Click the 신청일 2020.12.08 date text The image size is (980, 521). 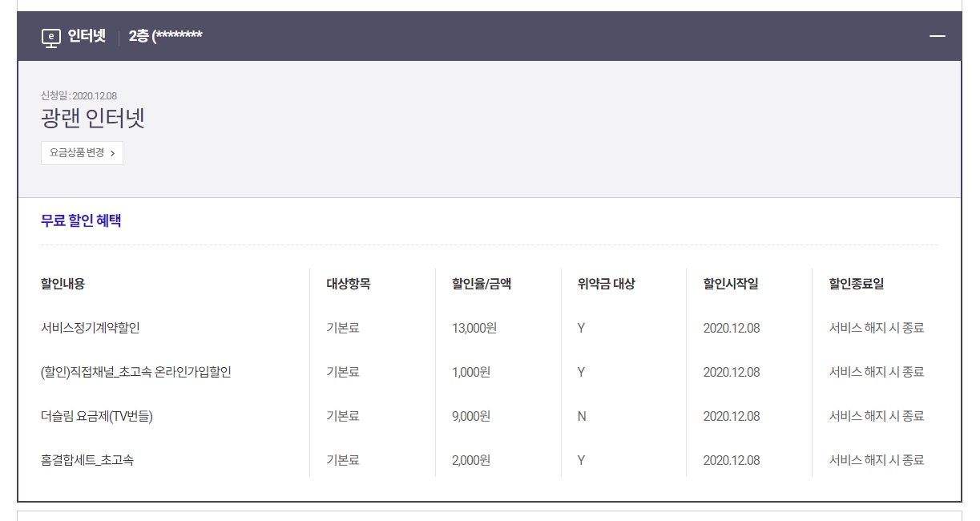point(79,96)
